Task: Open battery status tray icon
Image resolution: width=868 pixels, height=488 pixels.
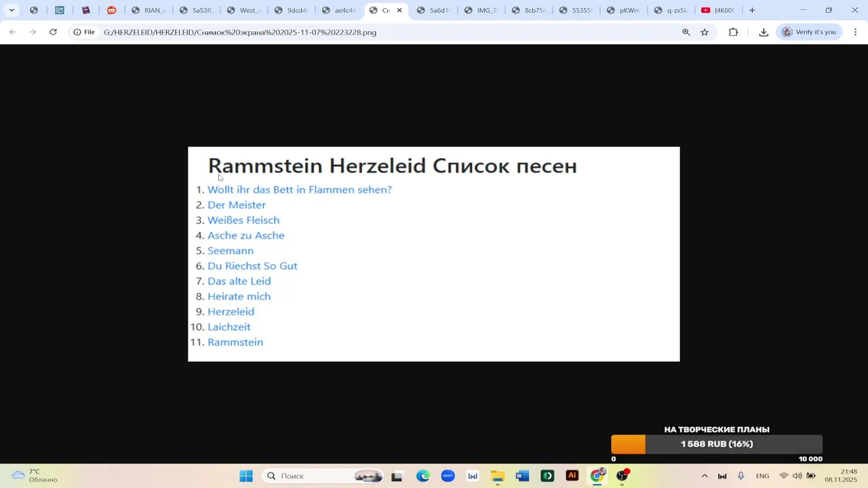Action: tap(811, 476)
